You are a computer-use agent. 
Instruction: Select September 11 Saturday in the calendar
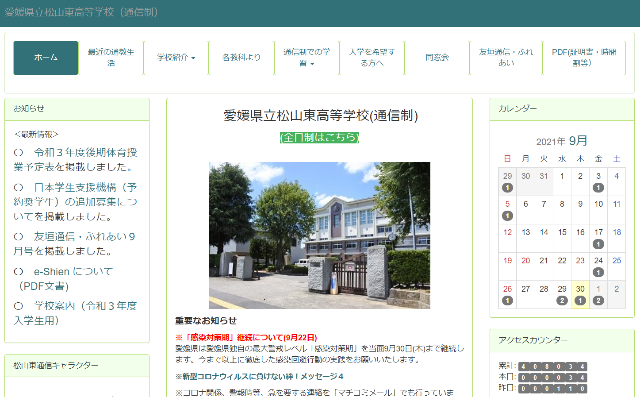(x=616, y=204)
